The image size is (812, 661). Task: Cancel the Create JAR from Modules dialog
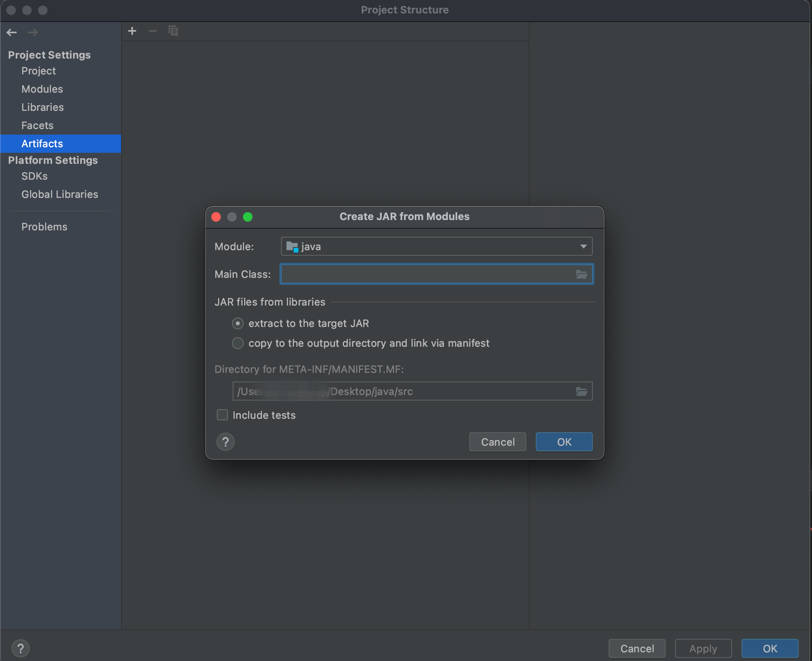coord(497,442)
